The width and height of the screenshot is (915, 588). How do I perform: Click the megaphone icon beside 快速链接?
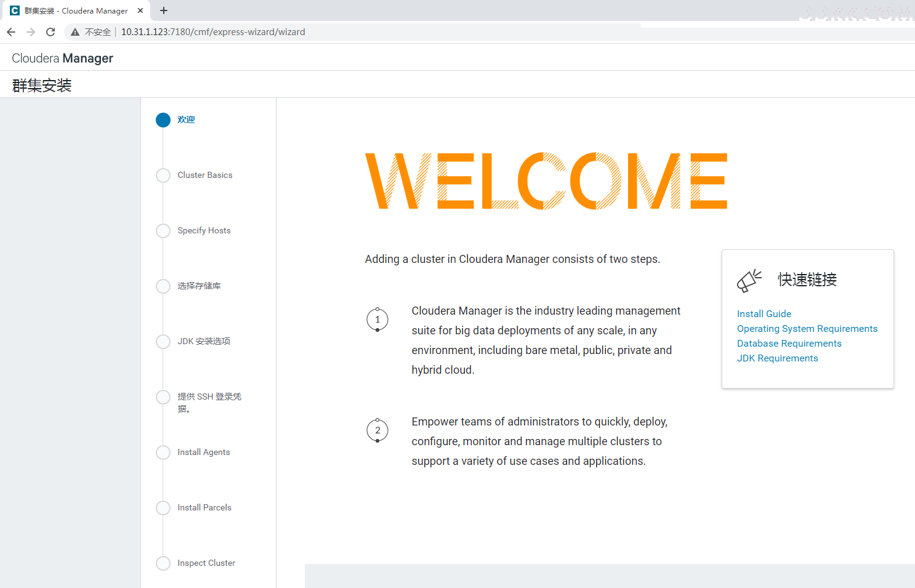749,281
